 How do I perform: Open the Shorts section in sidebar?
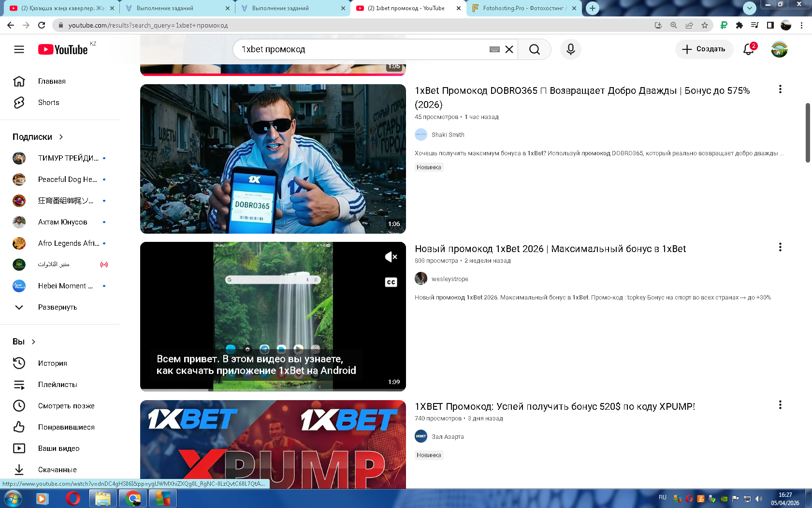click(x=48, y=103)
